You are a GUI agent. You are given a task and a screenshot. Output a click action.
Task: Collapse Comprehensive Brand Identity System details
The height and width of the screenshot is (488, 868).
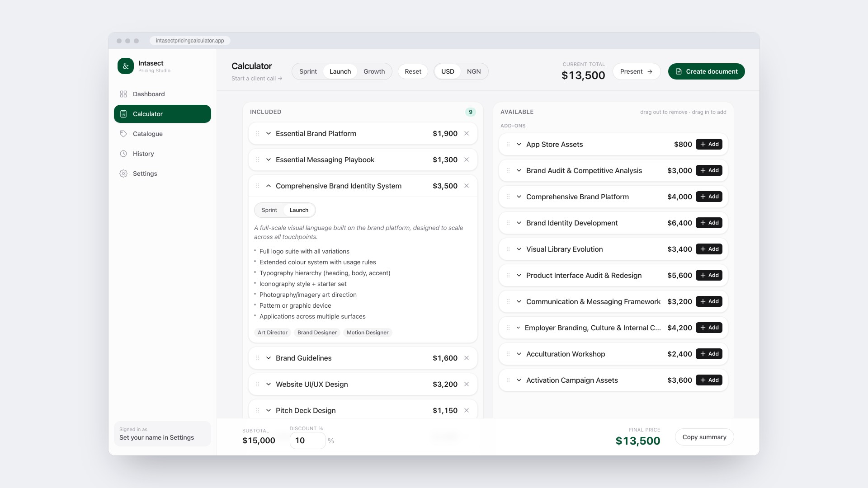269,186
